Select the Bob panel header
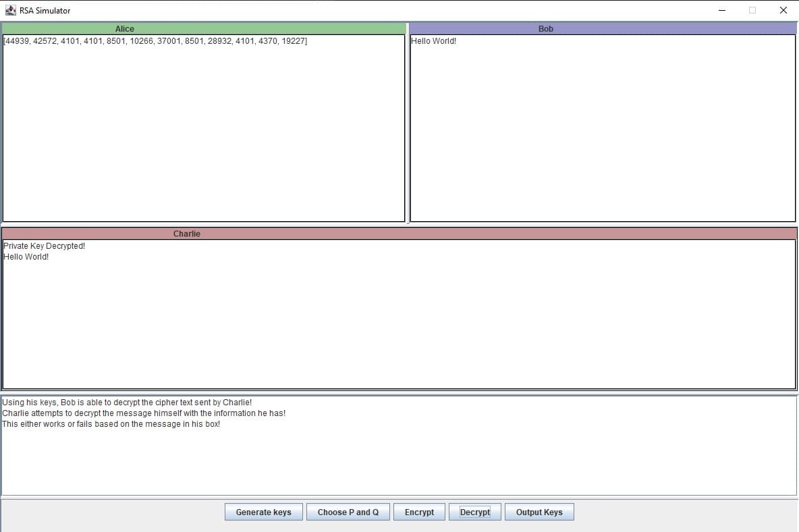 click(x=603, y=28)
